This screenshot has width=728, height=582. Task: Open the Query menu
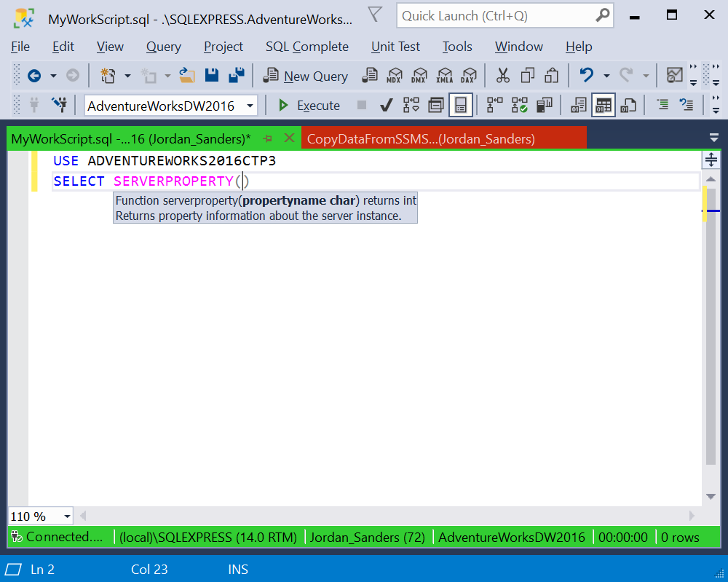(x=163, y=47)
